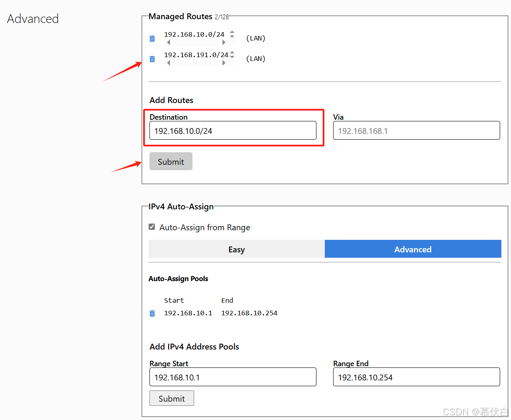Delete the 192.168.10.0/24 managed route
The height and width of the screenshot is (420, 511).
[x=152, y=38]
